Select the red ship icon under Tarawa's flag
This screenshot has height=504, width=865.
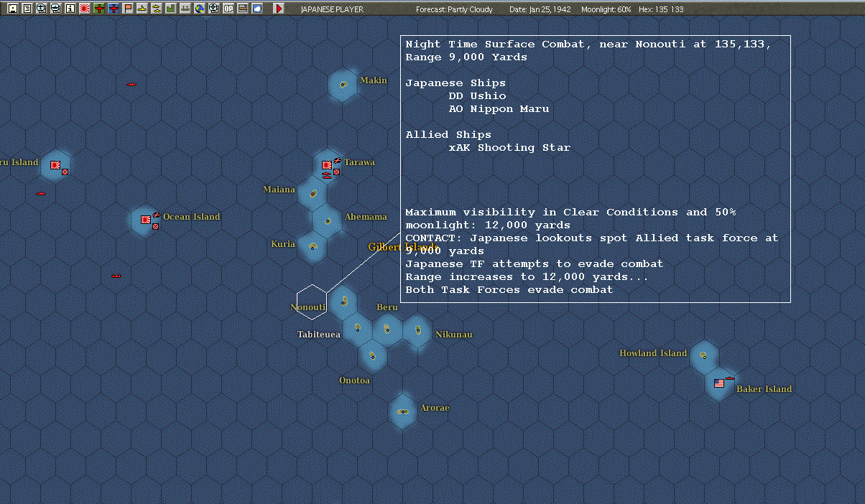point(327,175)
